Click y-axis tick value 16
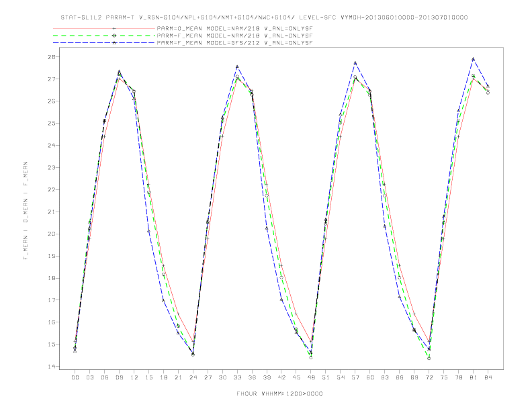This screenshot has height=411, width=532. point(52,322)
